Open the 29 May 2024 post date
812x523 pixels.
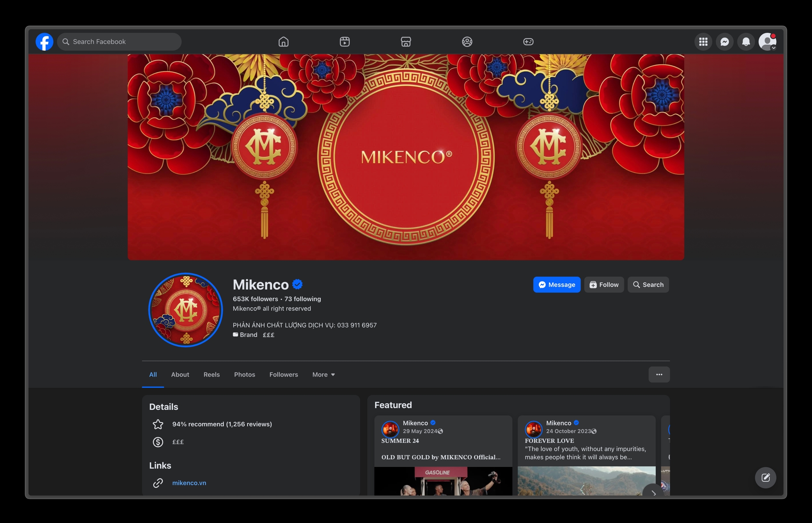coord(420,431)
